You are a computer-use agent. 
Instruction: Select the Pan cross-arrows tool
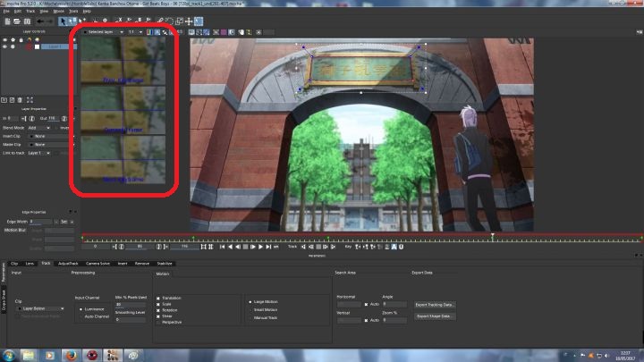[x=189, y=21]
